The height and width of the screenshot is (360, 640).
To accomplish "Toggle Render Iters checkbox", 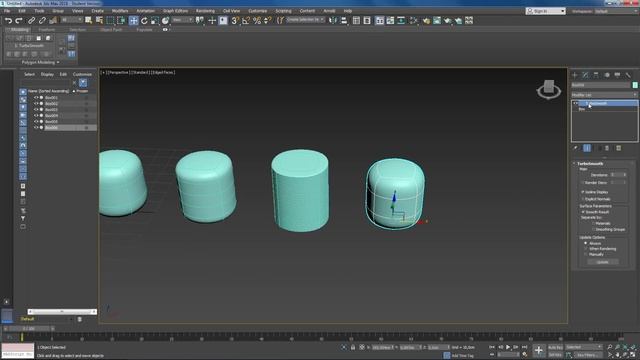I will (583, 182).
